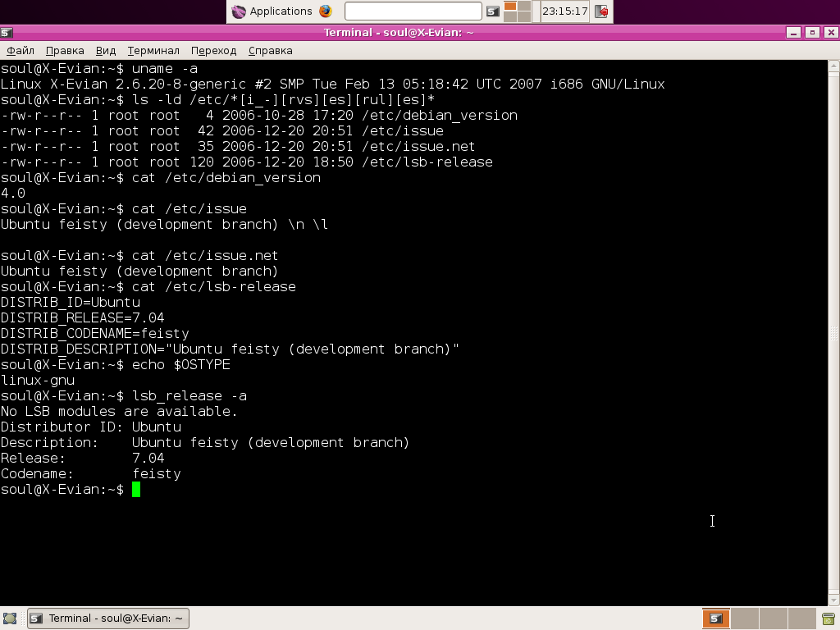Image resolution: width=840 pixels, height=630 pixels.
Task: Click the 'lsb_release -a' command text
Action: point(189,396)
